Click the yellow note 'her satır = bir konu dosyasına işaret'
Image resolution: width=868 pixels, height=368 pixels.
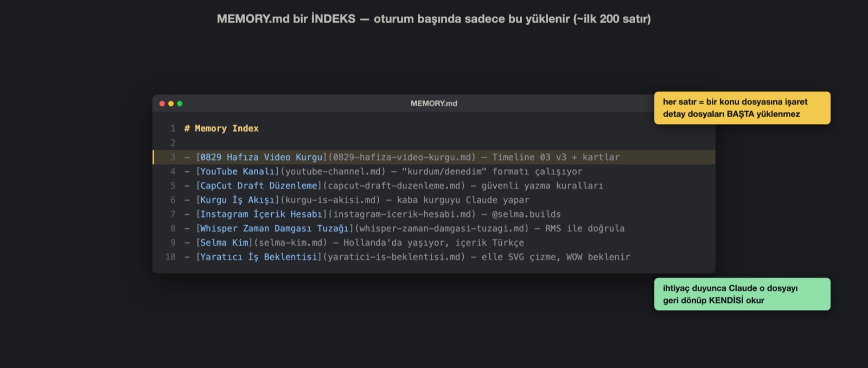click(x=742, y=108)
